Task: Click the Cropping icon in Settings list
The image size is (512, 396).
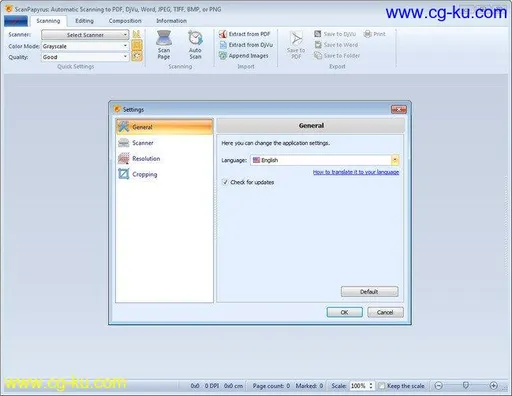Action: tap(124, 174)
